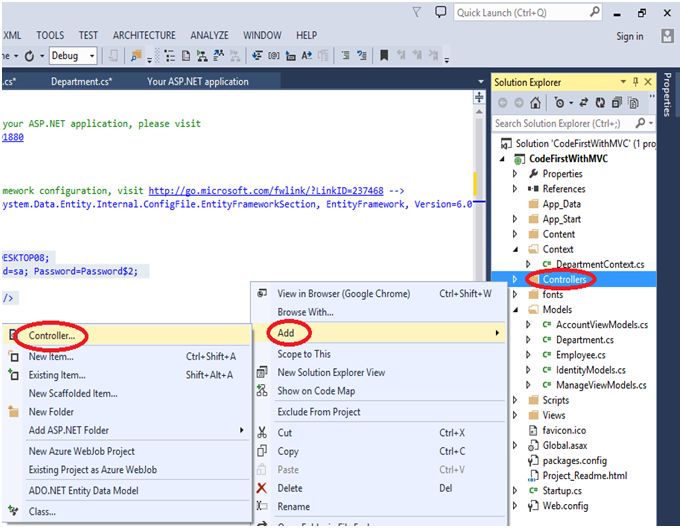Expand the Properties node in Solution Explorer
Viewport: 682px width, 528px height.
click(517, 174)
